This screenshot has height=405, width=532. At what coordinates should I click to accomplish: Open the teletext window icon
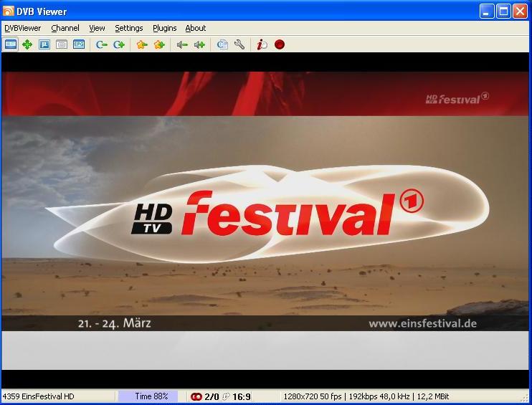pyautogui.click(x=62, y=44)
